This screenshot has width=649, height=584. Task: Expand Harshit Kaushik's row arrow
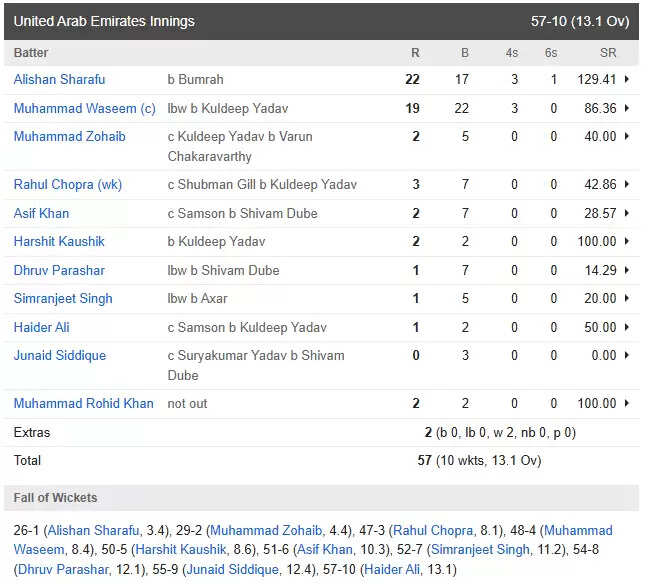(627, 241)
